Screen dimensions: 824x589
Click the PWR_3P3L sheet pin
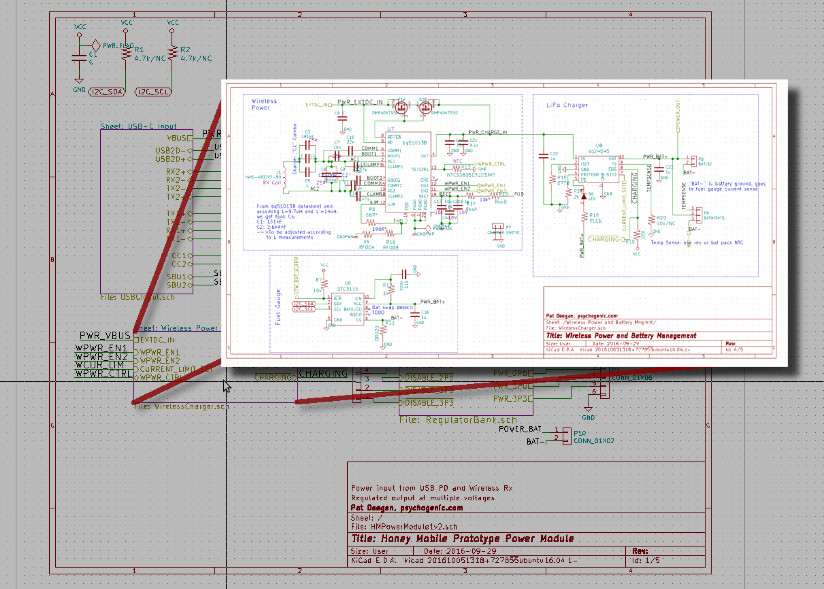tap(513, 399)
